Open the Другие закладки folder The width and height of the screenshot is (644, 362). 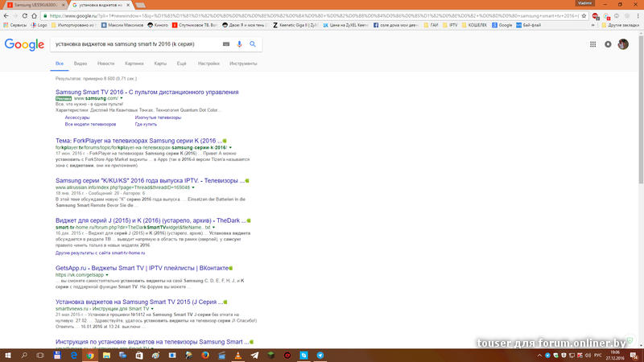tap(620, 25)
